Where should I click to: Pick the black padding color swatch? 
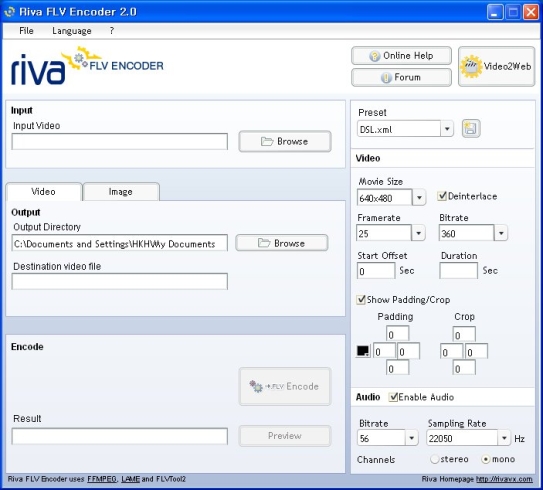coord(363,351)
